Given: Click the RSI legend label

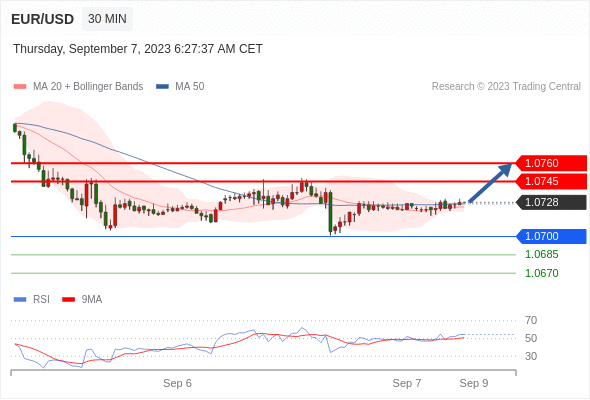Looking at the screenshot, I should click(41, 300).
